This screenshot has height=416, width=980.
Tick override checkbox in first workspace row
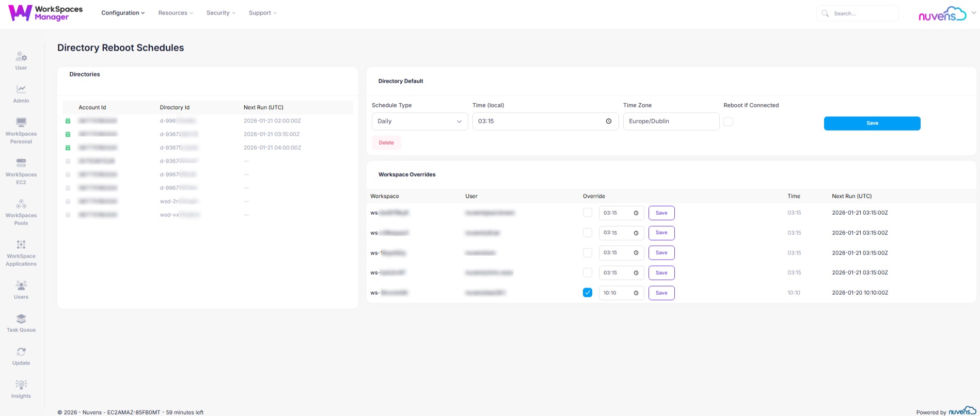[587, 213]
